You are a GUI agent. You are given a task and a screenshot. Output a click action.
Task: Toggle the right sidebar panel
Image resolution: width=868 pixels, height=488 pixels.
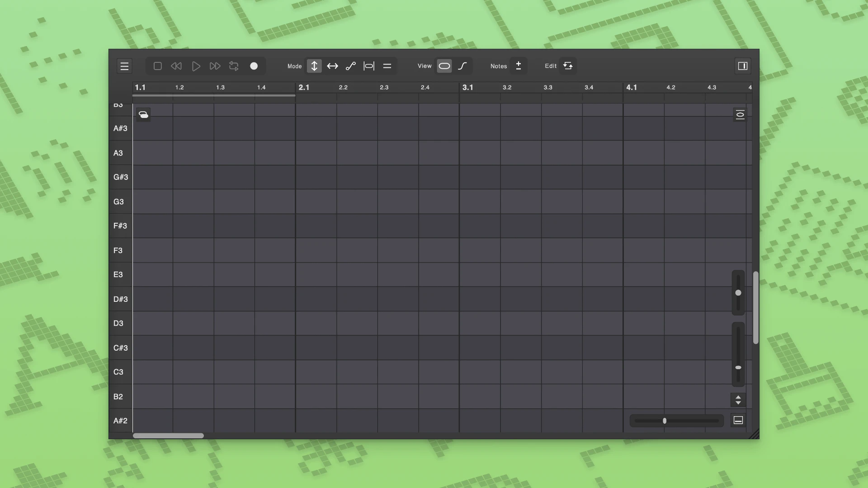[742, 66]
